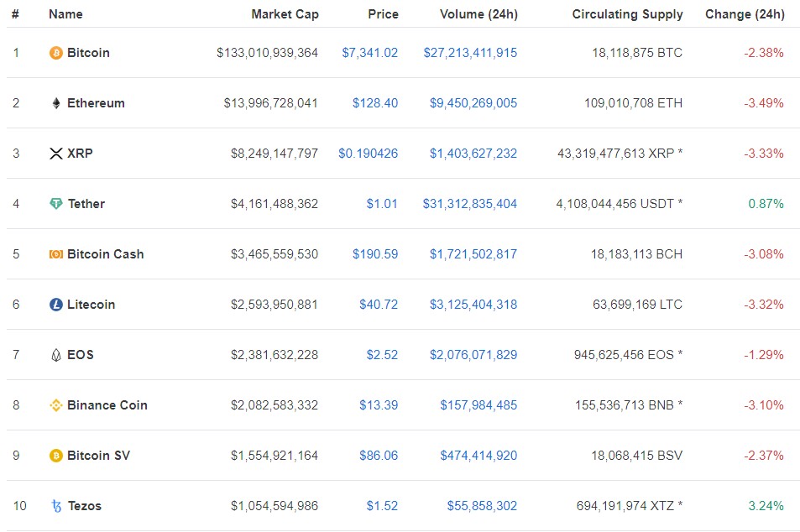The width and height of the screenshot is (800, 532).
Task: Sort by the Price column header
Action: pos(383,14)
